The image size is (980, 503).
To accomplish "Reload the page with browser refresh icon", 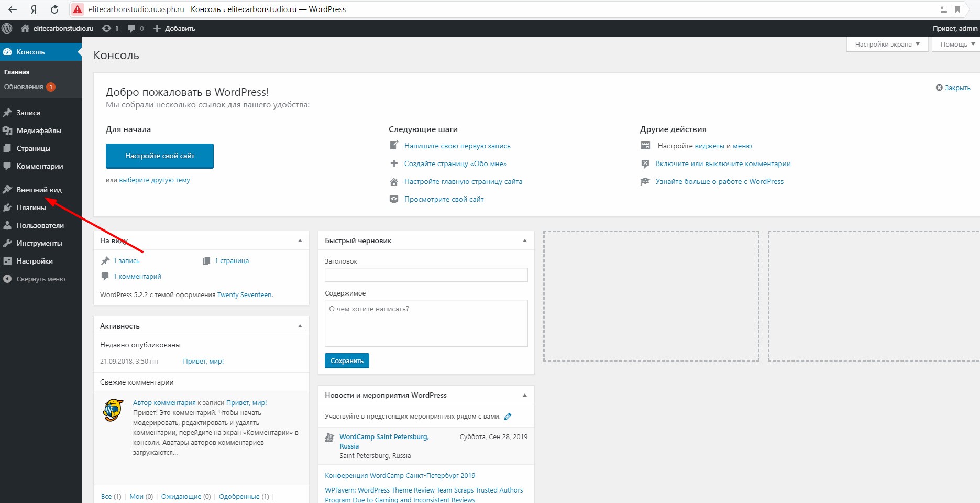I will [54, 9].
